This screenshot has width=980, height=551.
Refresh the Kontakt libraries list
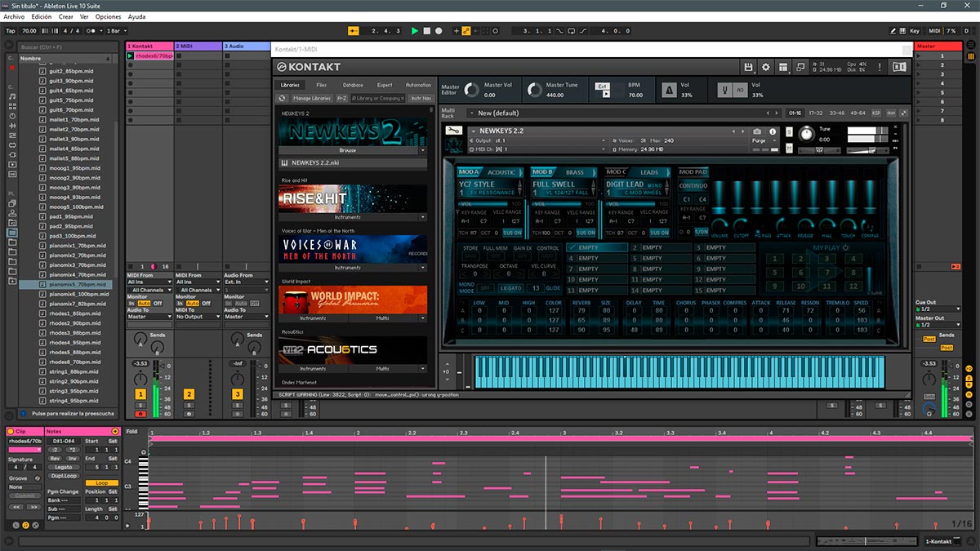click(283, 98)
